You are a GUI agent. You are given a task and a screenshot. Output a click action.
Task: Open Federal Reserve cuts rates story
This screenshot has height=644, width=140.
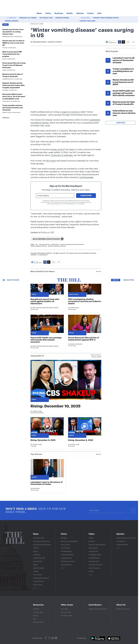coord(124,113)
